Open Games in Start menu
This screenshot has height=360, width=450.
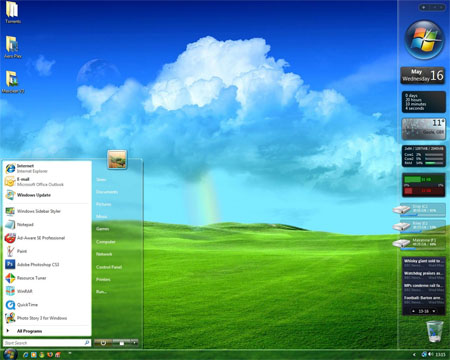point(102,229)
